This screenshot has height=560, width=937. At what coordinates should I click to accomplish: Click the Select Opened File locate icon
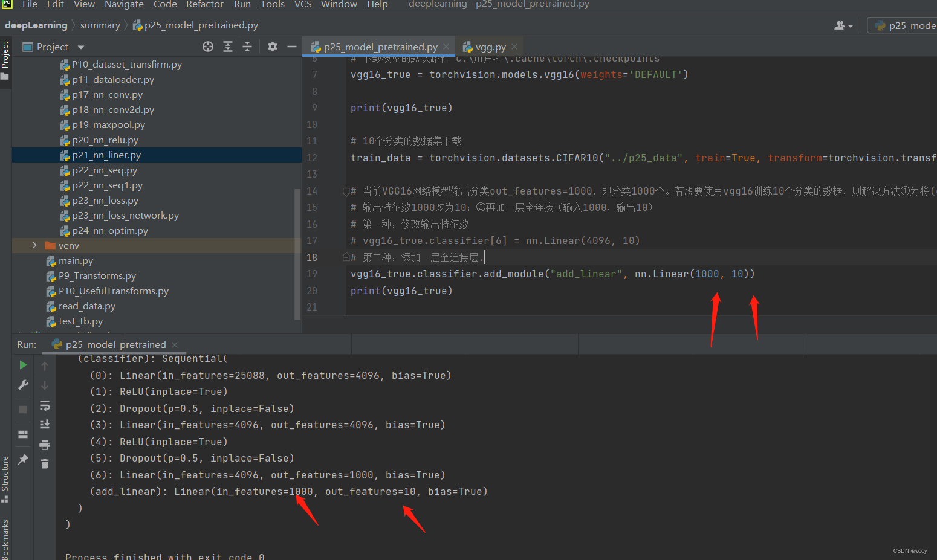click(208, 47)
